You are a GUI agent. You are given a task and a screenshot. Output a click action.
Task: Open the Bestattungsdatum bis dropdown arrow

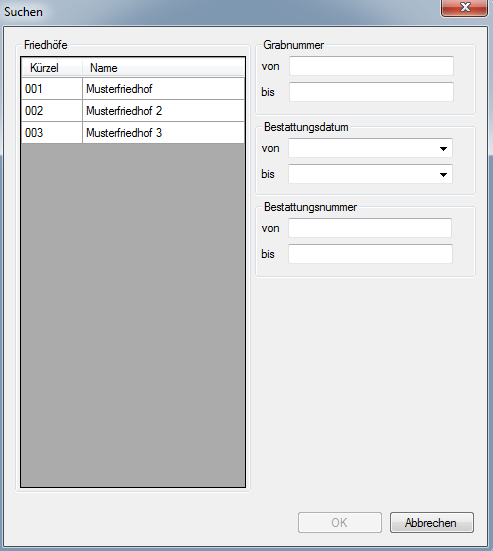tap(443, 174)
